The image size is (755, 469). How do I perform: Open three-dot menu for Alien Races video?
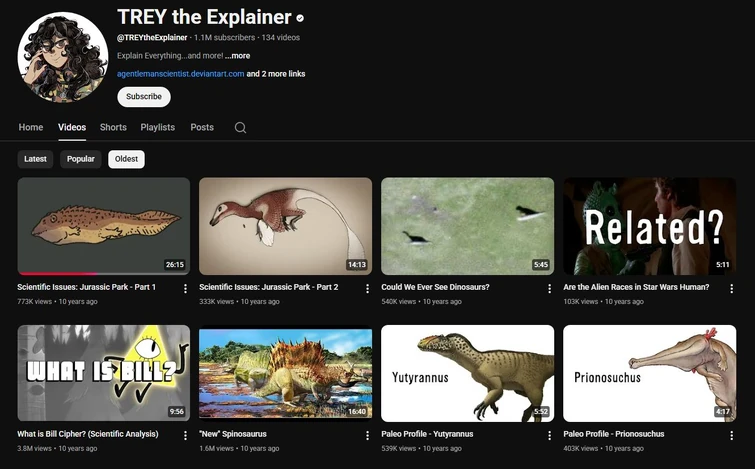[x=731, y=288]
